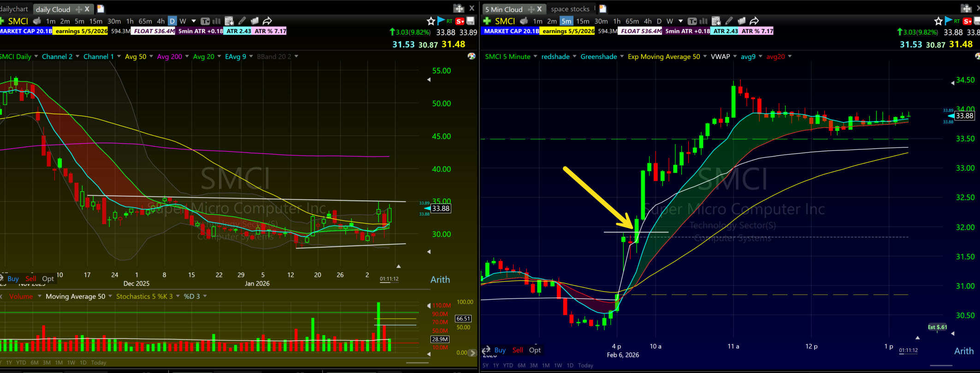Viewport: 980px width, 373px height.
Task: Switch to the dailychart tab
Action: pyautogui.click(x=14, y=9)
